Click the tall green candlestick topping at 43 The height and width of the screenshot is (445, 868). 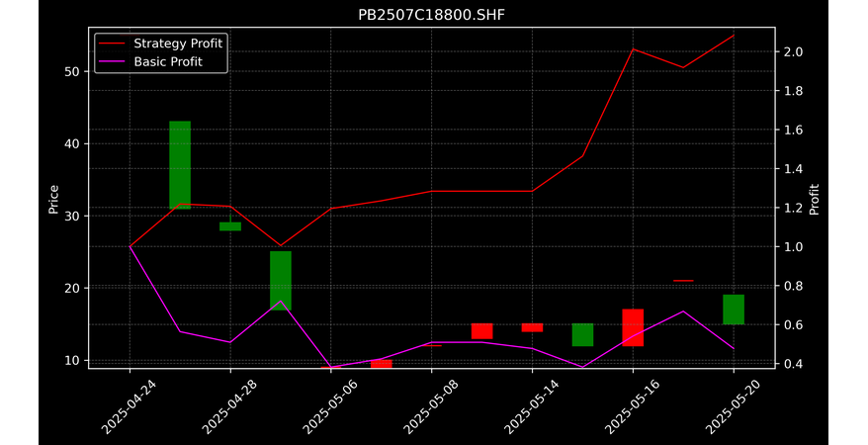(180, 165)
